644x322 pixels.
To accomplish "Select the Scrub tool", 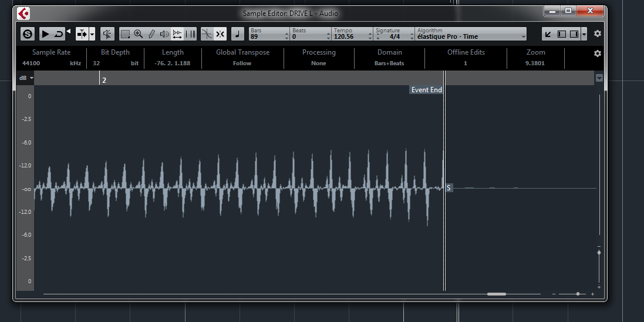I will [x=177, y=33].
